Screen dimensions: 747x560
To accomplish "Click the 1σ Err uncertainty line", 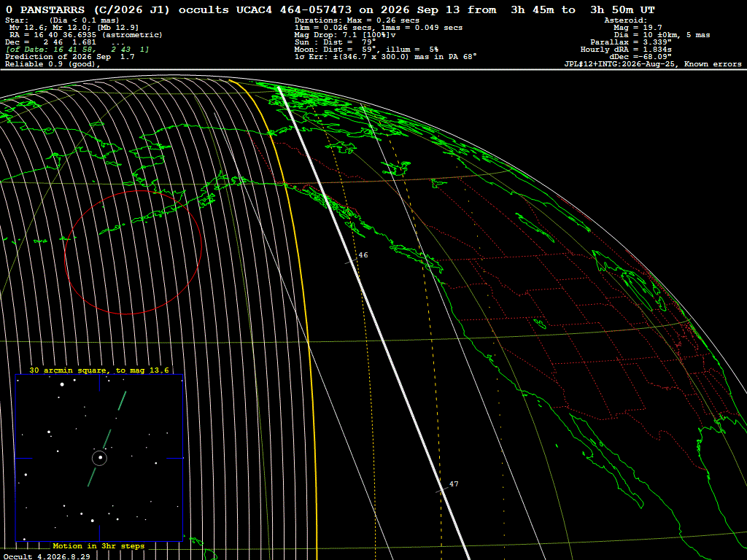I will coord(386,57).
